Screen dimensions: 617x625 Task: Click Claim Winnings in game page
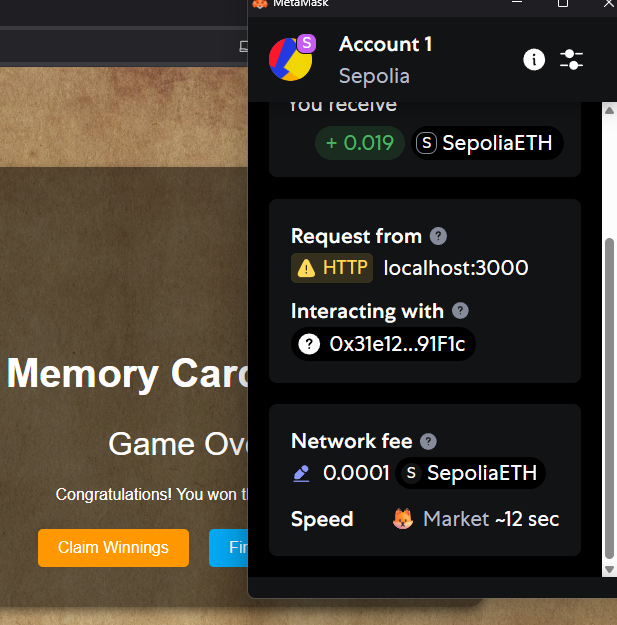pyautogui.click(x=113, y=548)
